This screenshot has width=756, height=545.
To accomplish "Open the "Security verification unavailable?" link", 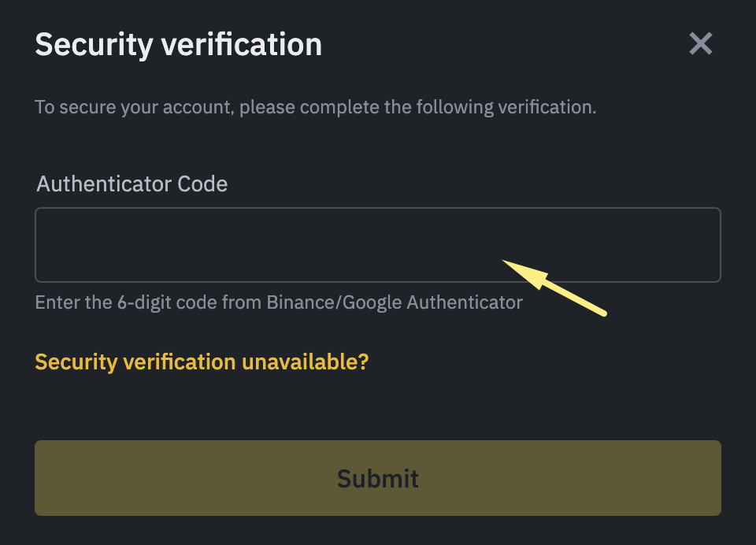I will 202,362.
